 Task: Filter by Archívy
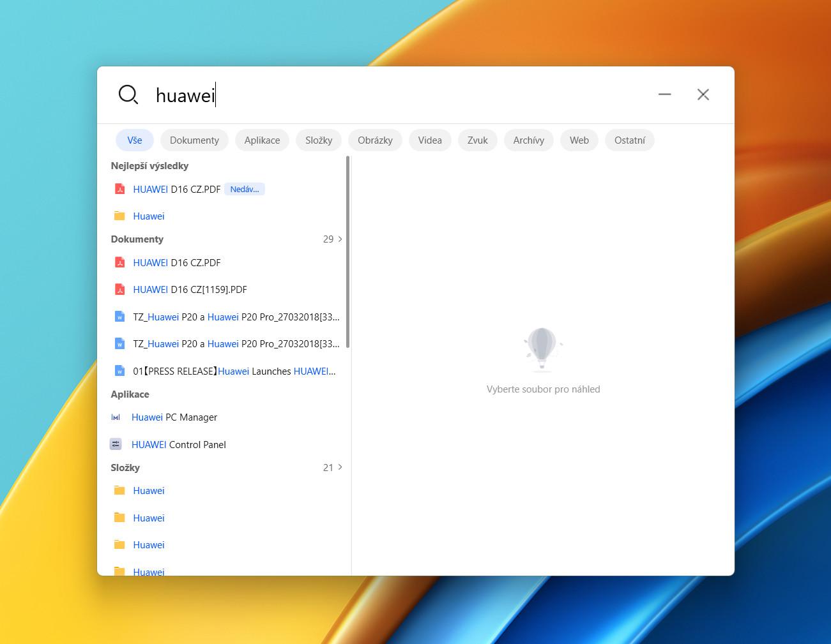(x=529, y=140)
